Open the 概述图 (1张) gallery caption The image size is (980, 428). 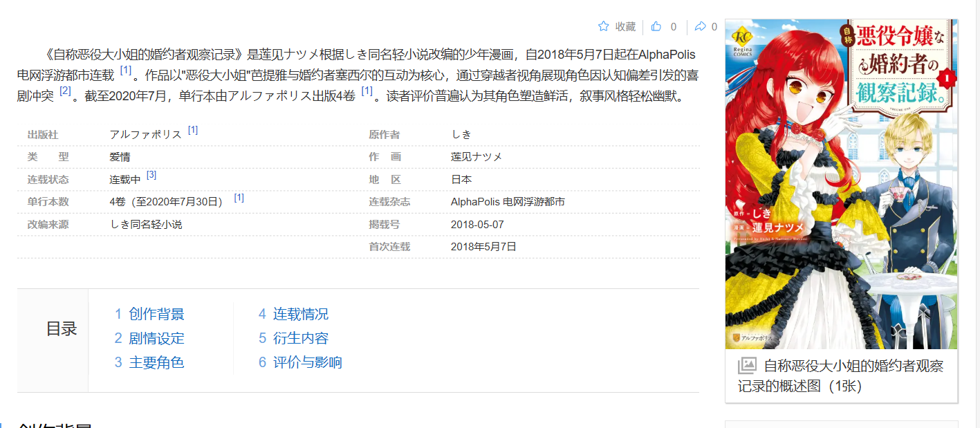840,375
